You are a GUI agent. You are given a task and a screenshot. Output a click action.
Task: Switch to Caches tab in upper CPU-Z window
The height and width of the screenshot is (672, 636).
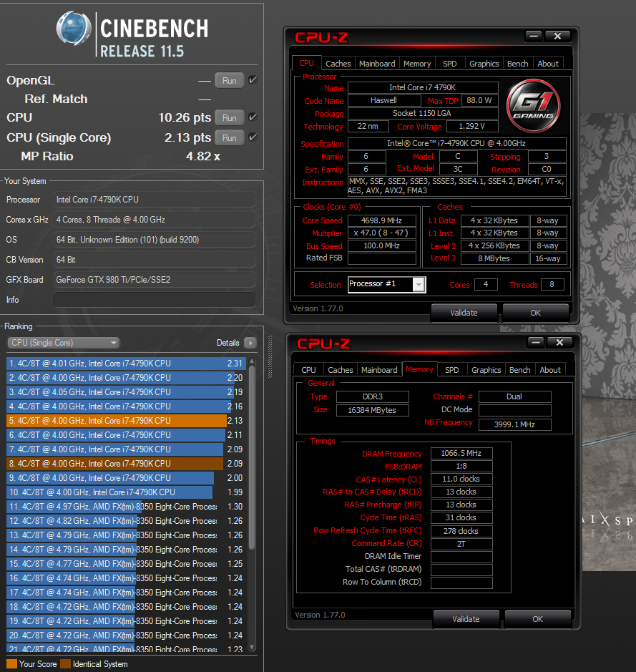338,64
